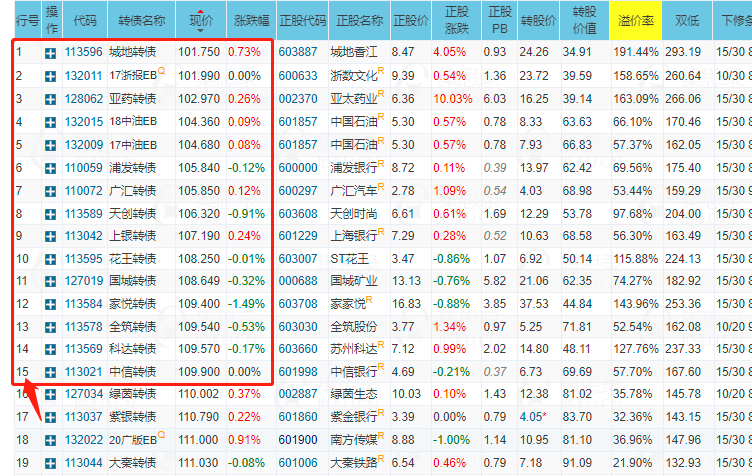The image size is (752, 476).
Task: Open 中信银行 stock link
Action: pos(354,372)
